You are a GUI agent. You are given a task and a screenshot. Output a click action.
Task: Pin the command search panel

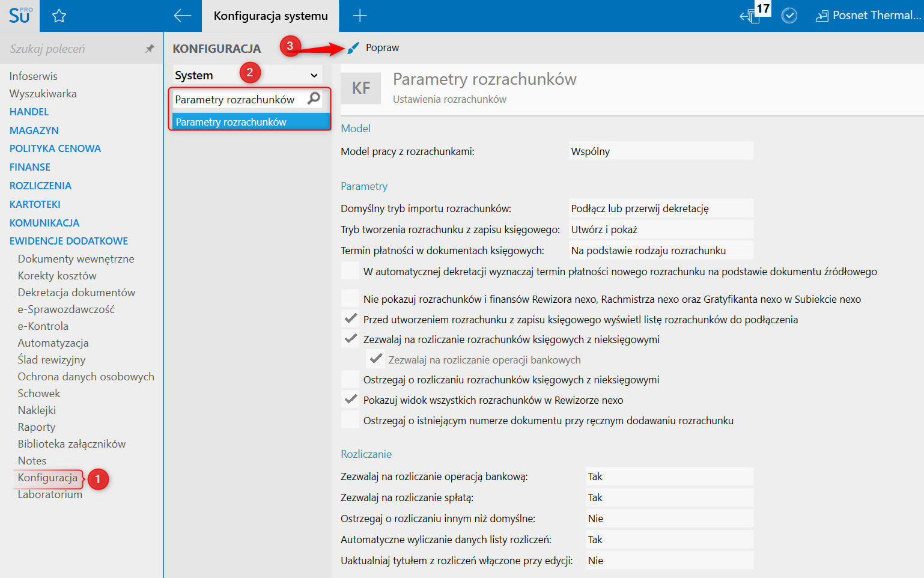150,49
